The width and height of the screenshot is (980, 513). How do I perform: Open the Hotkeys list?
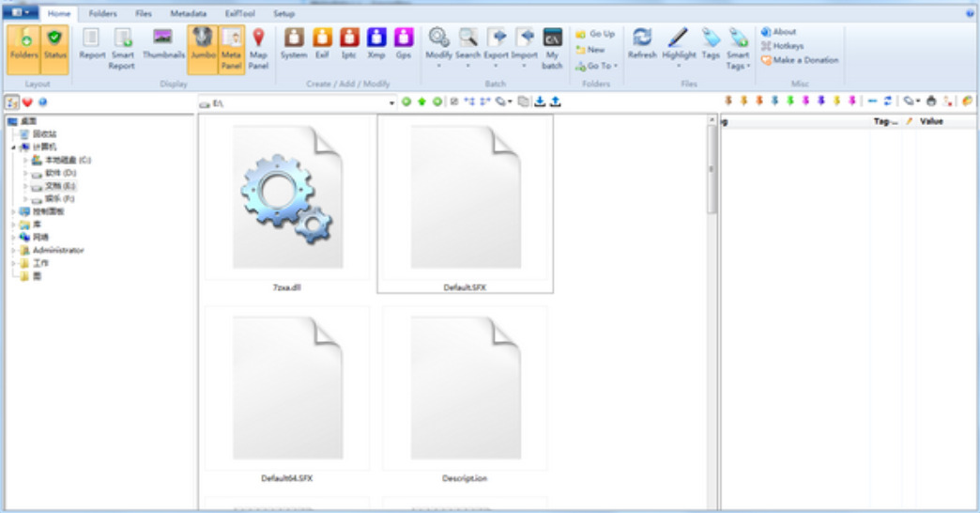(783, 46)
